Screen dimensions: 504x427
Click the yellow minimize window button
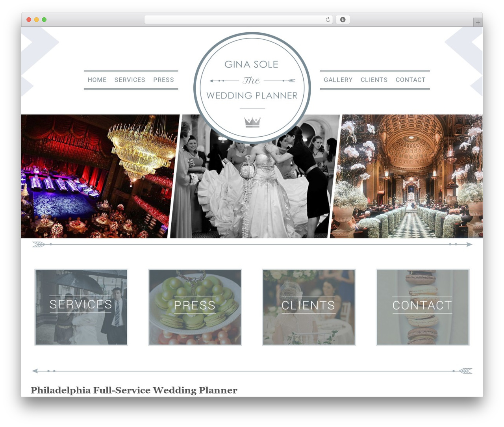[37, 20]
